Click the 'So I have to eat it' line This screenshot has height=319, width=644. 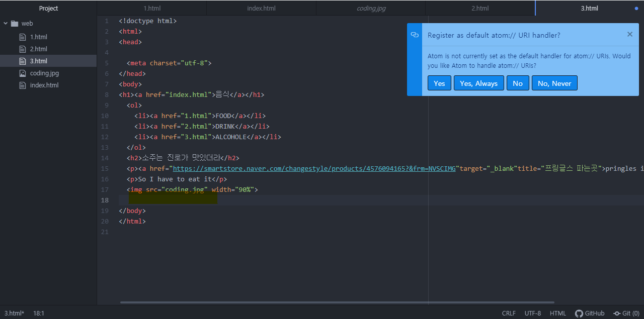coord(177,179)
